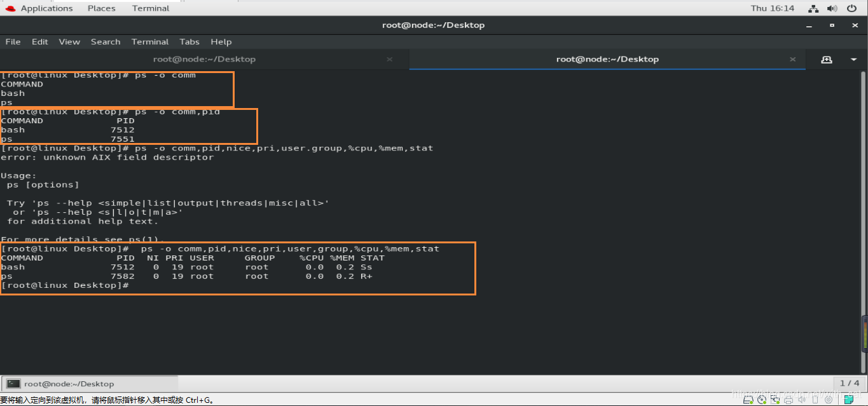Click the printer icon in VM status bar
The width and height of the screenshot is (868, 406).
click(x=789, y=400)
